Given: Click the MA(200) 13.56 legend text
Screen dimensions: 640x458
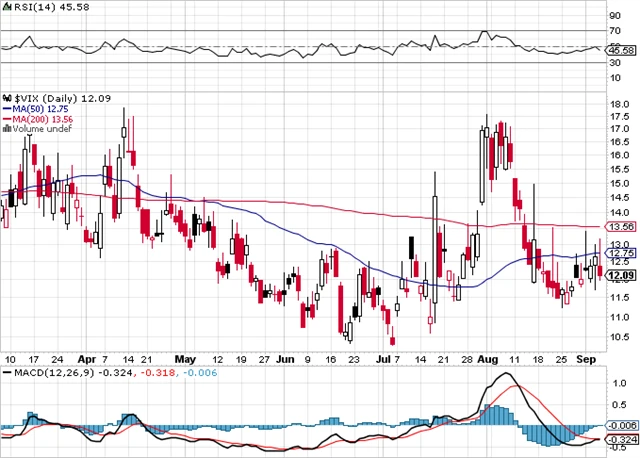Looking at the screenshot, I should point(44,119).
